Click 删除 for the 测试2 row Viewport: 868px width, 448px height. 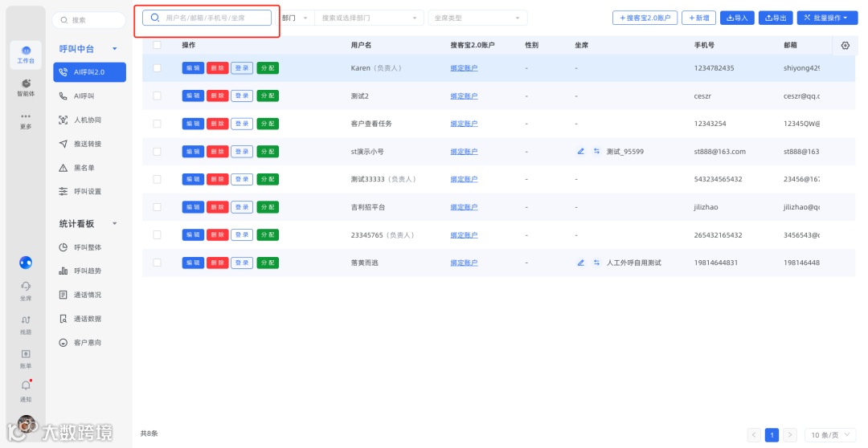point(218,96)
